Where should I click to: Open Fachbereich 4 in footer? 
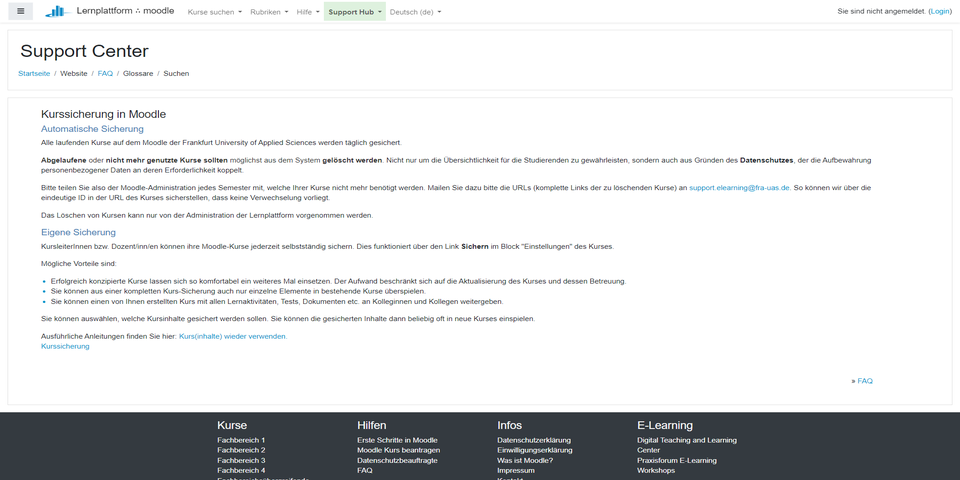[x=241, y=470]
